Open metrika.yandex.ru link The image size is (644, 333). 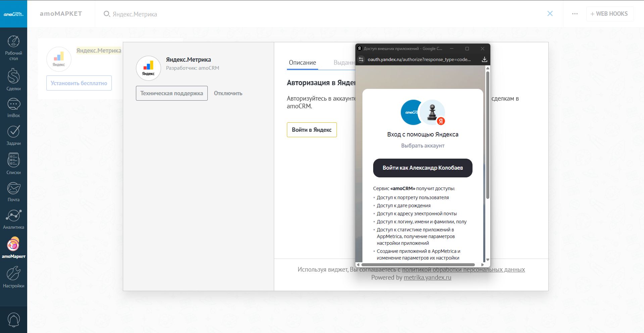pos(427,278)
